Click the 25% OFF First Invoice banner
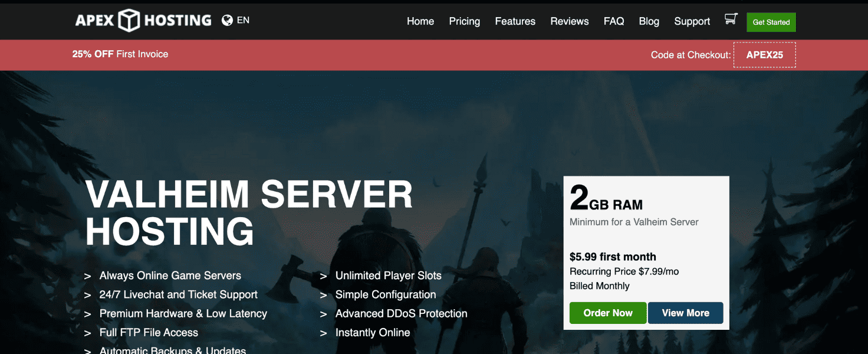The image size is (868, 354). click(120, 54)
